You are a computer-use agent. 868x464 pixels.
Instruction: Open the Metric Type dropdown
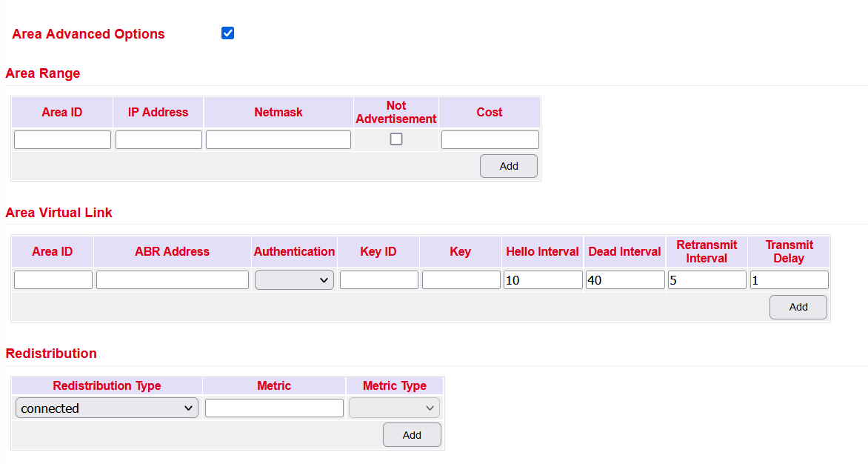pyautogui.click(x=394, y=408)
